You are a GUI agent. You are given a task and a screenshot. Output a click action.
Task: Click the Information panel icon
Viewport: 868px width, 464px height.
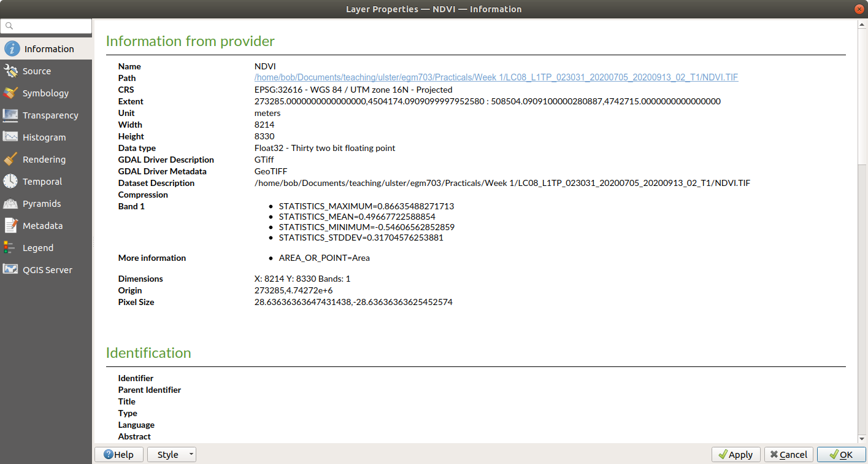coord(12,49)
